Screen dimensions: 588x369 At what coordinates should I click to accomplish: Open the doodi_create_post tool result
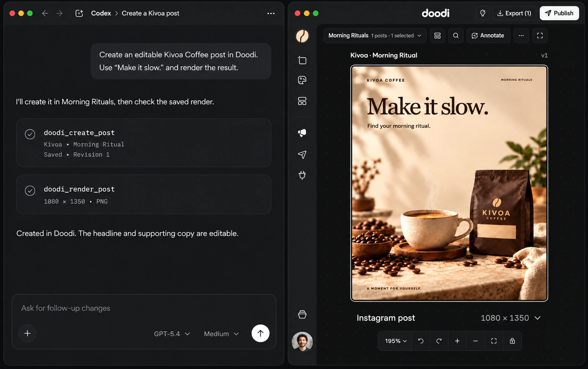coord(144,143)
